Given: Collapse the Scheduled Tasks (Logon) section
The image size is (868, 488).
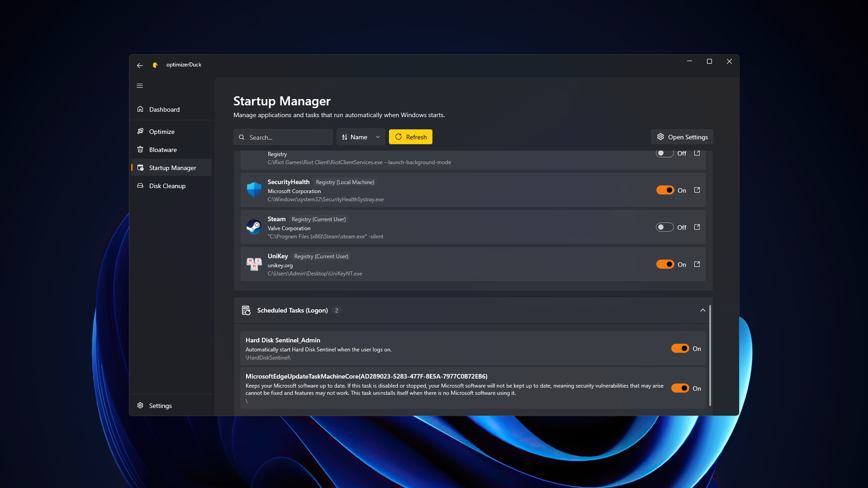Looking at the screenshot, I should (702, 310).
